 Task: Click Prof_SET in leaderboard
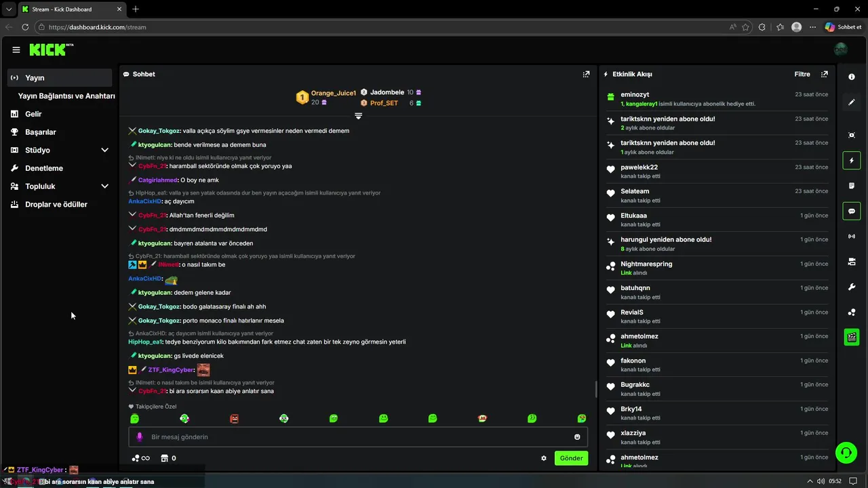click(x=384, y=103)
